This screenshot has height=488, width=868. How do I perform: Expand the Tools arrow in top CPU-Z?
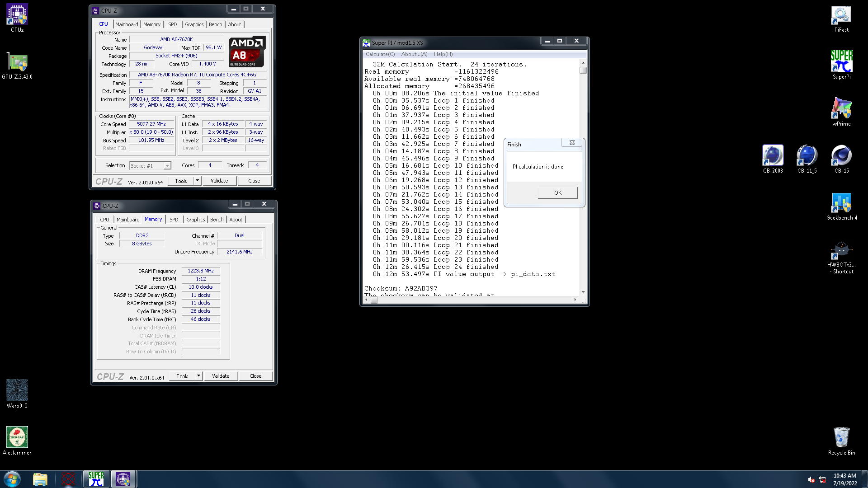pyautogui.click(x=197, y=181)
